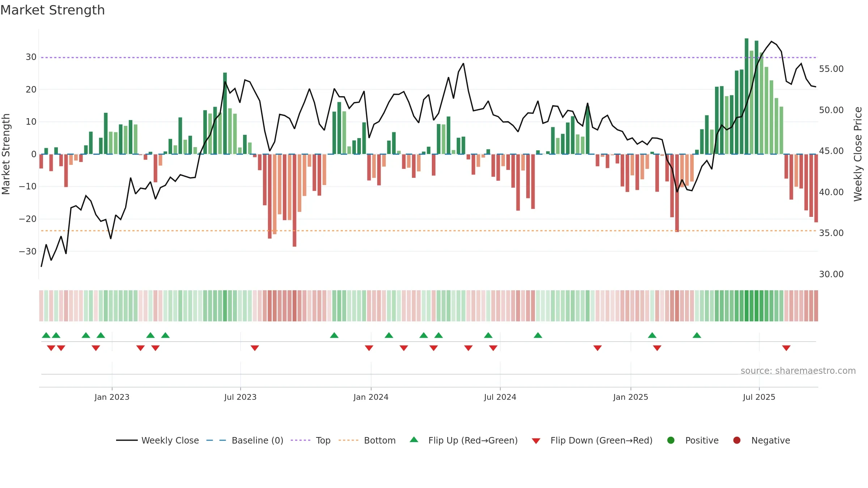This screenshot has height=488, width=868.
Task: Toggle the Bottom legend entry
Action: point(367,440)
